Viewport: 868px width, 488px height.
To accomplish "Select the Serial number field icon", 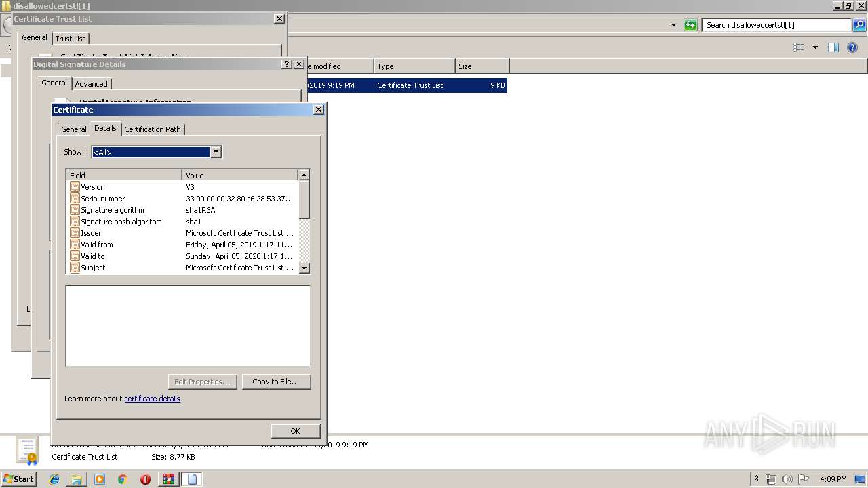I will coord(75,199).
